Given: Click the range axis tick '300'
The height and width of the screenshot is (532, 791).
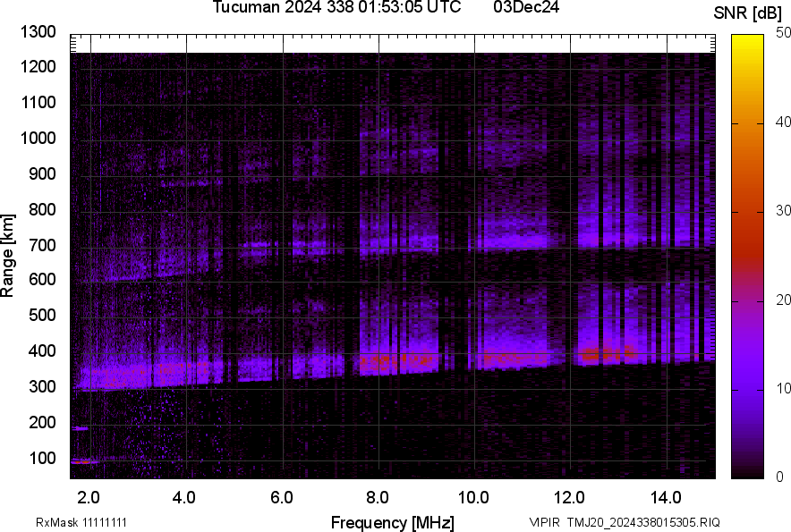Looking at the screenshot, I should 42,387.
